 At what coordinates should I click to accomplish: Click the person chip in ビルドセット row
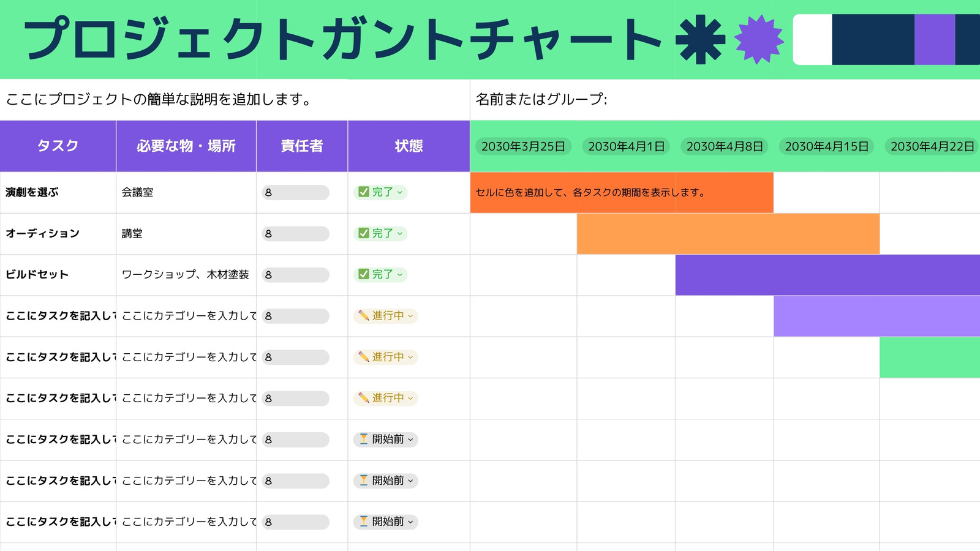tap(296, 275)
